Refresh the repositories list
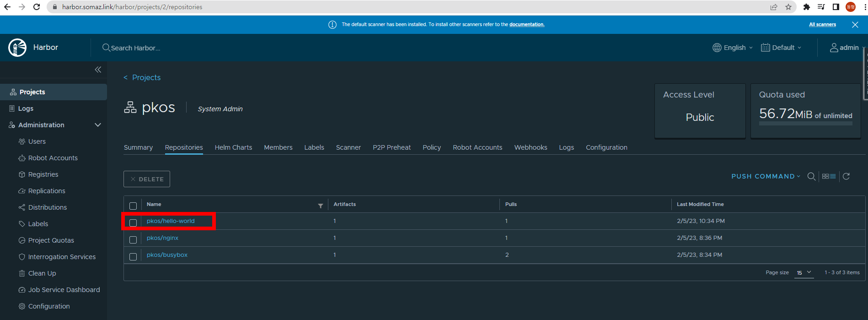 click(x=846, y=176)
